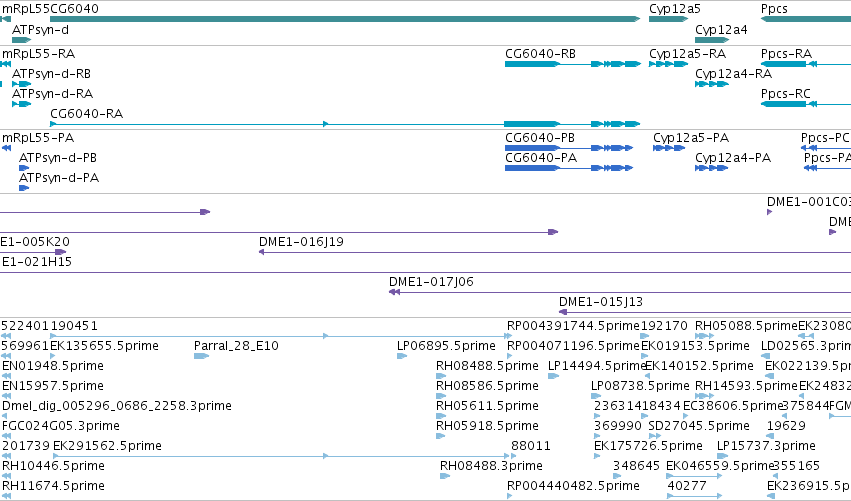Click protein Cyp12a4-PA
The image size is (851, 501).
pos(712,168)
